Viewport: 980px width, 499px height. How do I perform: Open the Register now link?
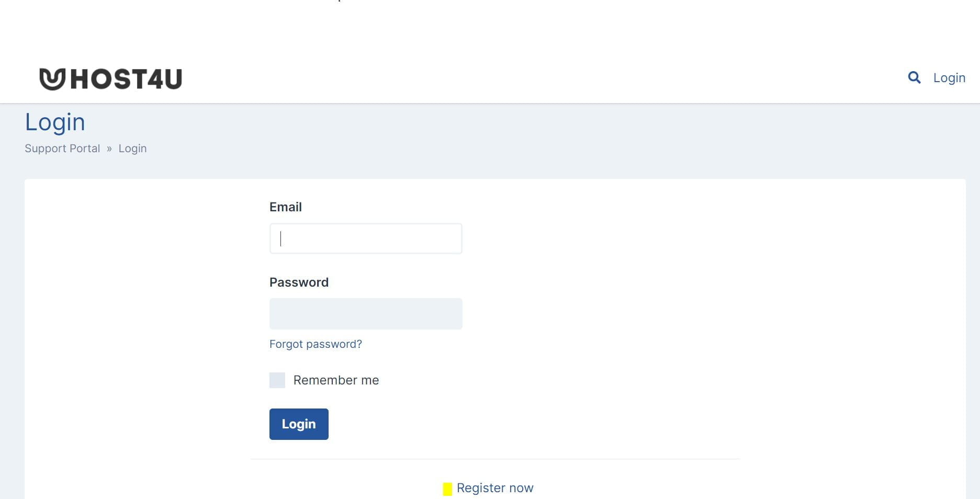click(x=495, y=488)
